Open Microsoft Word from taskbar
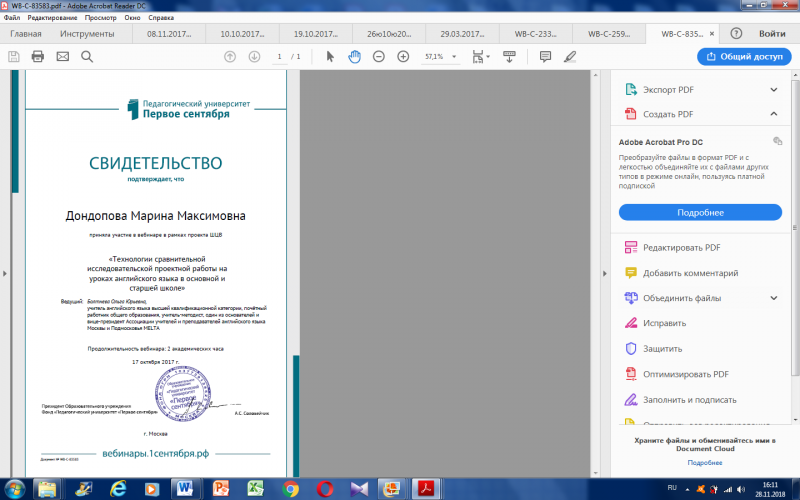 [x=185, y=489]
